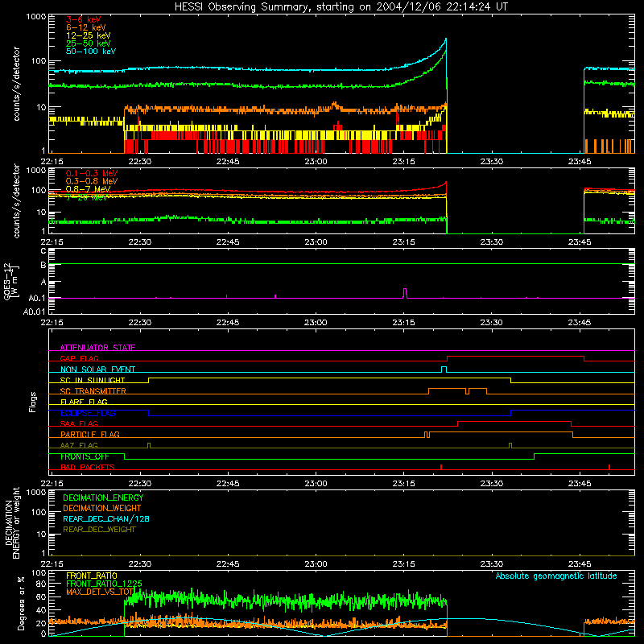The height and width of the screenshot is (644, 644).
Task: Click the Flags vertical axis title
Action: (33, 402)
